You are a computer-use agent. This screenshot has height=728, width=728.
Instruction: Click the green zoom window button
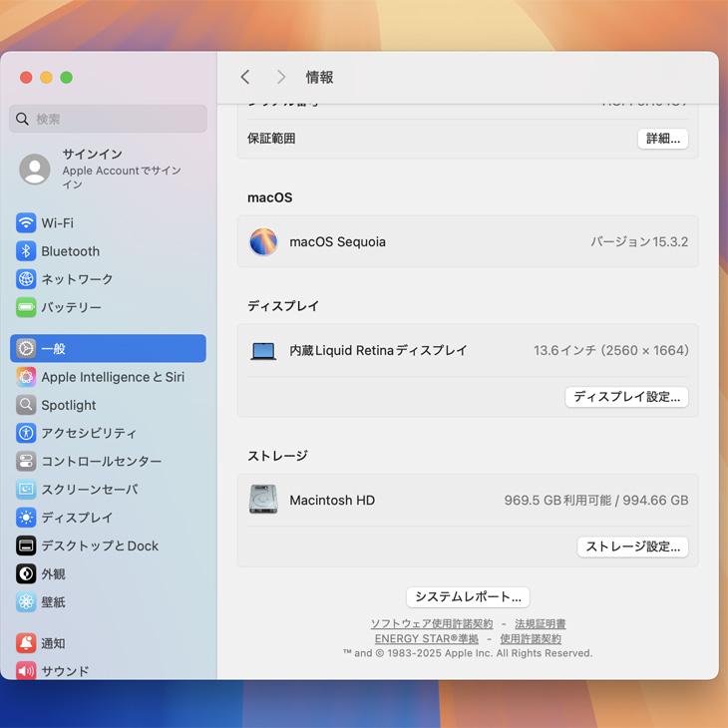coord(67,78)
